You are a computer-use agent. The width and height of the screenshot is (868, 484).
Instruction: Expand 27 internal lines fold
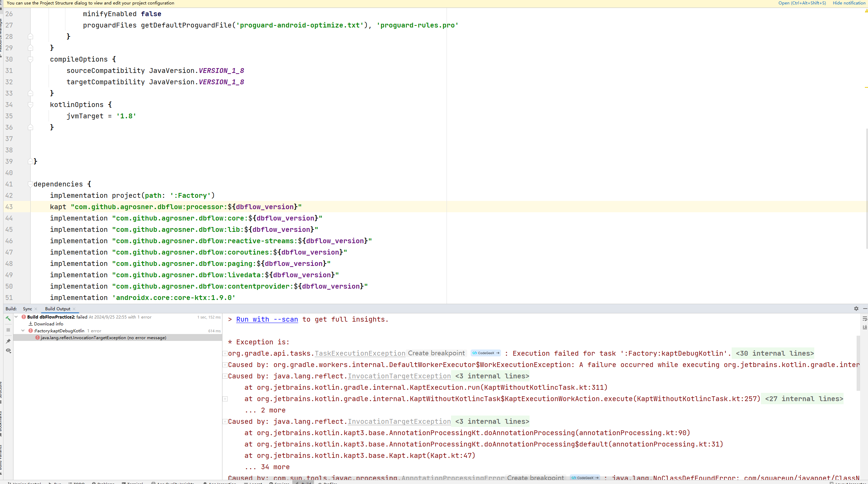(x=803, y=399)
